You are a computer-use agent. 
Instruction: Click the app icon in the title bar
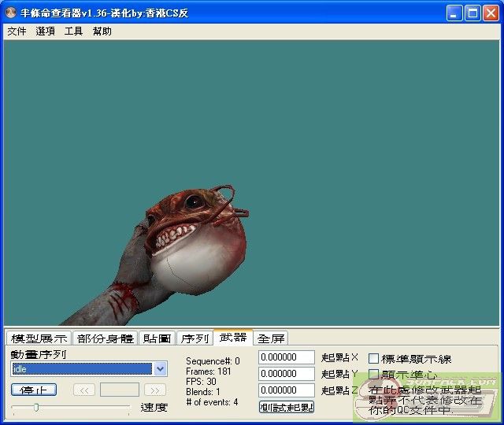11,13
